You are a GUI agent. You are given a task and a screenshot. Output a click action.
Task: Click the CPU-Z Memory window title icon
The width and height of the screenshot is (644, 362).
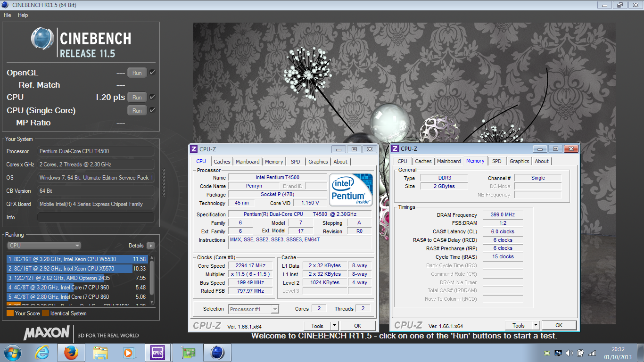point(395,148)
